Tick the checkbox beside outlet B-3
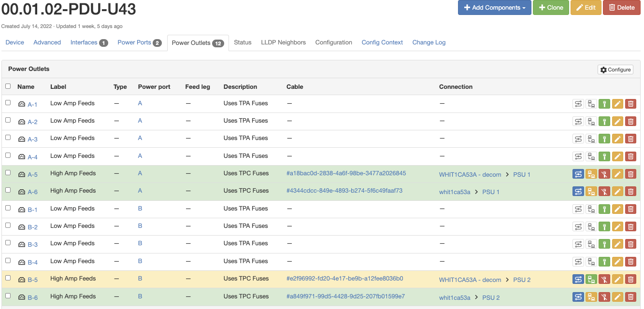The width and height of the screenshot is (644, 309). [8, 244]
